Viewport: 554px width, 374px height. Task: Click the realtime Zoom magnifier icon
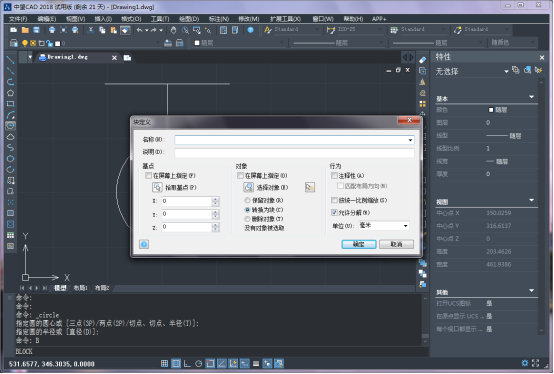click(185, 30)
